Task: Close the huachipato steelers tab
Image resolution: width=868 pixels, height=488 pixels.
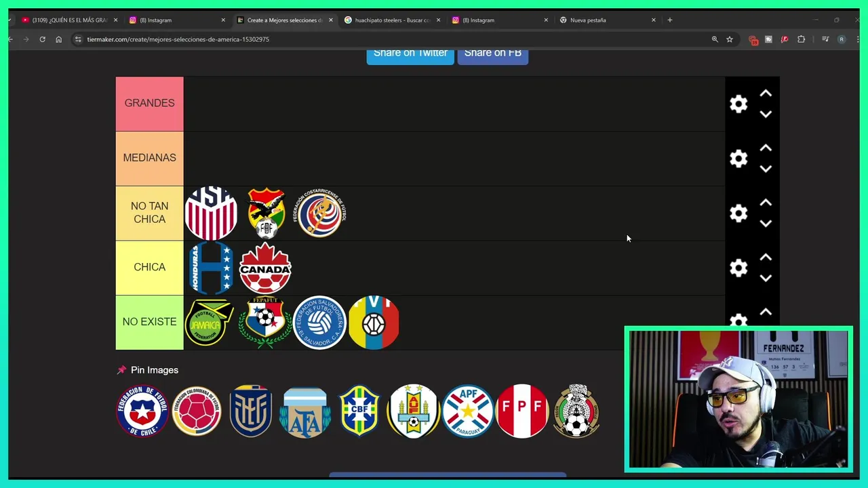Action: (x=438, y=20)
